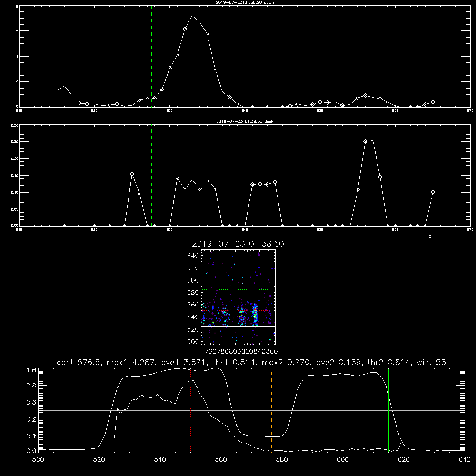Click the y-axis label 600 of the image map
Screen dimensions: 476x476
pos(193,280)
